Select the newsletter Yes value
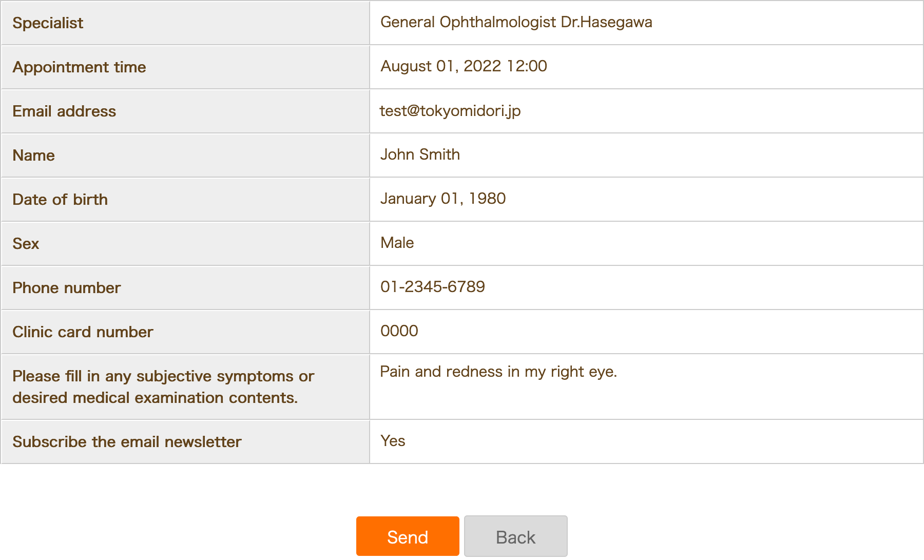The height and width of the screenshot is (560, 924). 393,441
